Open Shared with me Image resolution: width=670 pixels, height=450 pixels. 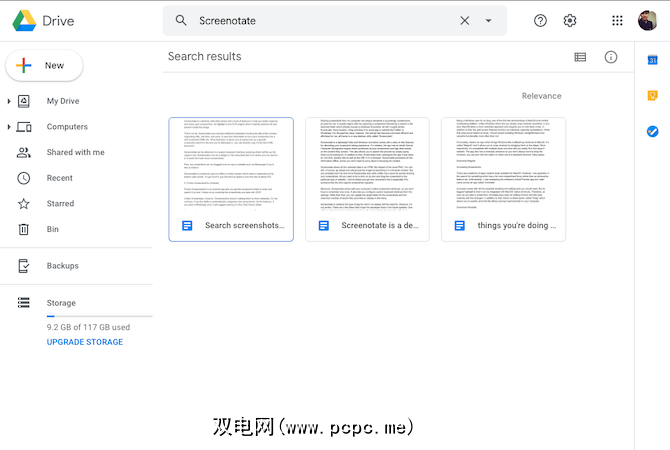(x=75, y=153)
